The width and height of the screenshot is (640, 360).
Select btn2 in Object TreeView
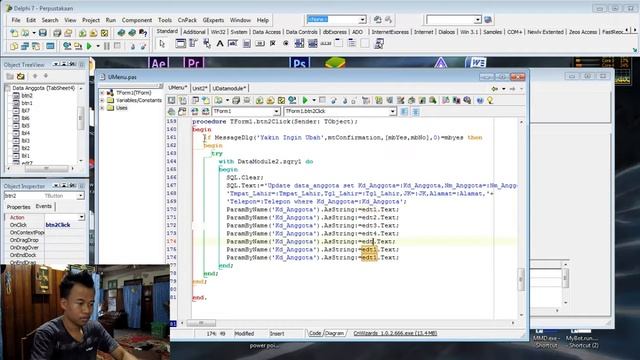coord(27,96)
